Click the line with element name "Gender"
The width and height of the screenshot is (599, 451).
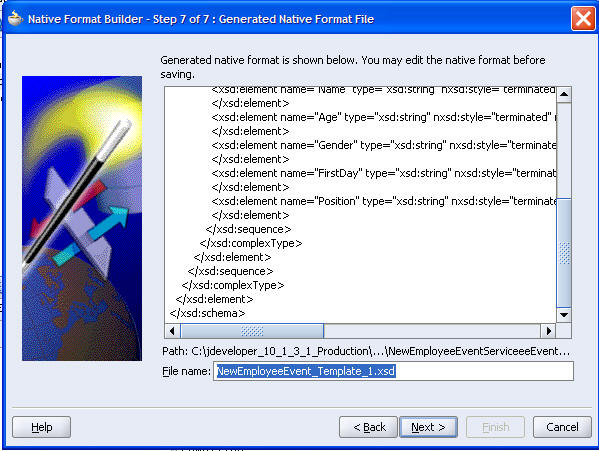tap(383, 145)
